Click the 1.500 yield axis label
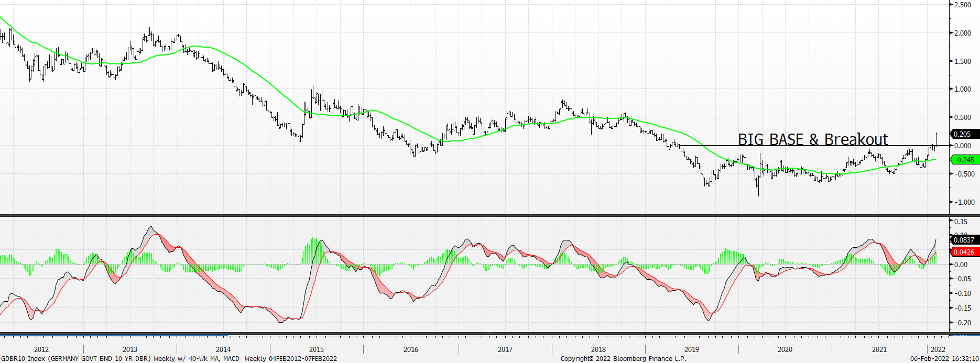Viewport: 980px width, 363px height. tap(963, 61)
